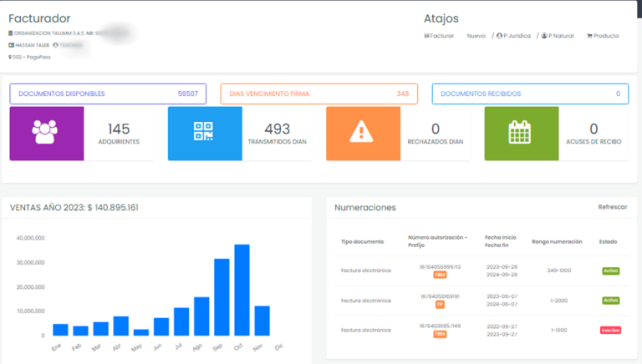Click the Estado column header
The height and width of the screenshot is (364, 642).
click(x=608, y=241)
